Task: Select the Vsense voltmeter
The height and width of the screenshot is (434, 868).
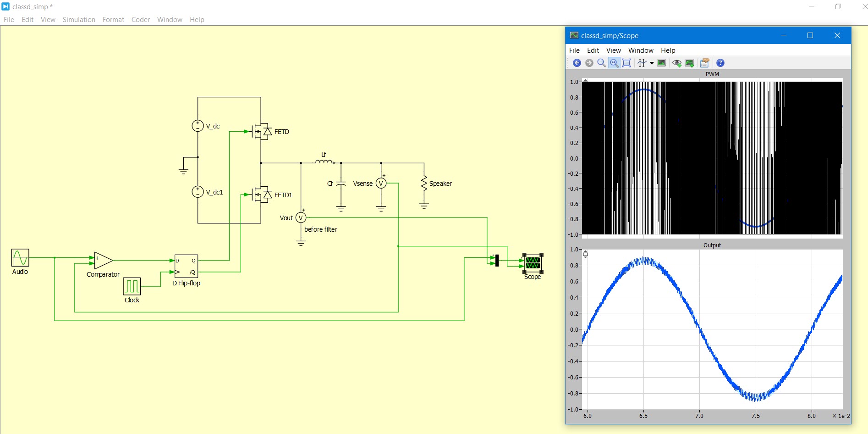Action: (381, 184)
